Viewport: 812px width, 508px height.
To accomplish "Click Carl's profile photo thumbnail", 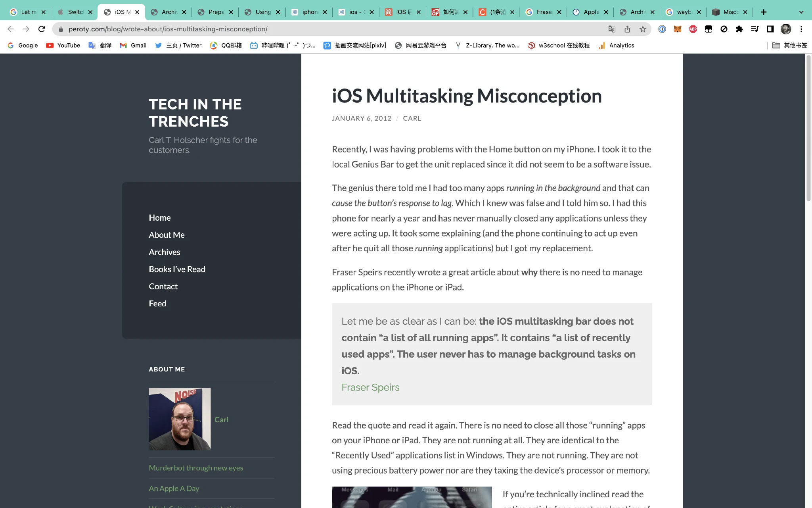I will pos(180,419).
